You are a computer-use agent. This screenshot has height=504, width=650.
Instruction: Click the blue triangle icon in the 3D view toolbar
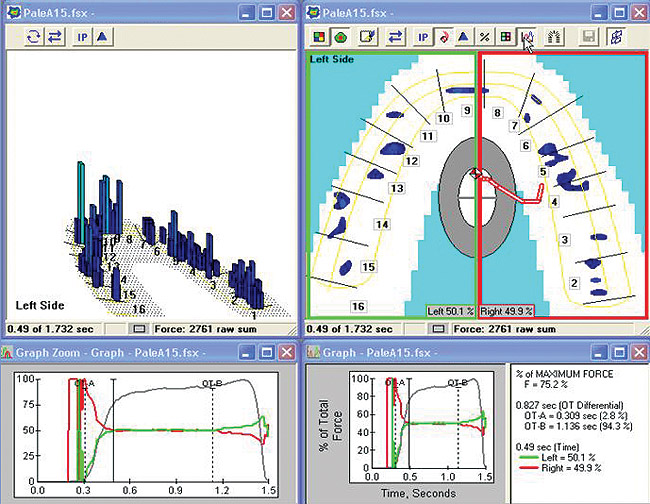[103, 38]
